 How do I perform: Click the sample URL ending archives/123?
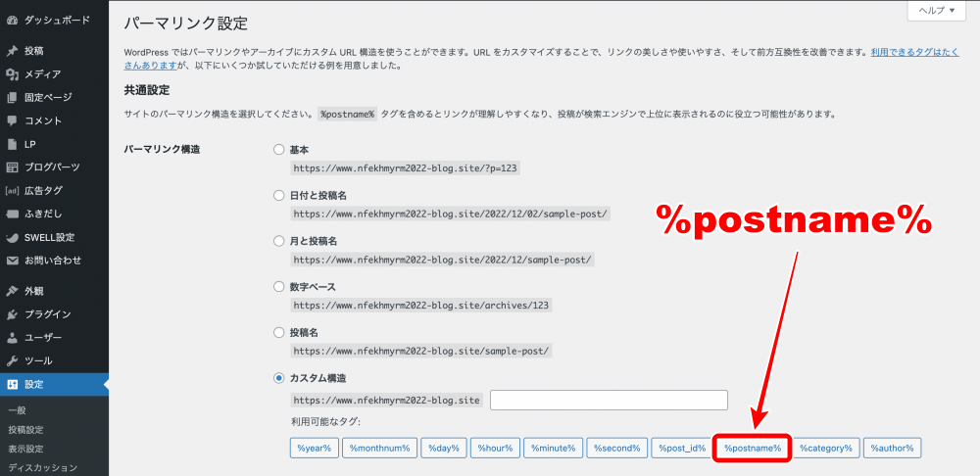[421, 306]
